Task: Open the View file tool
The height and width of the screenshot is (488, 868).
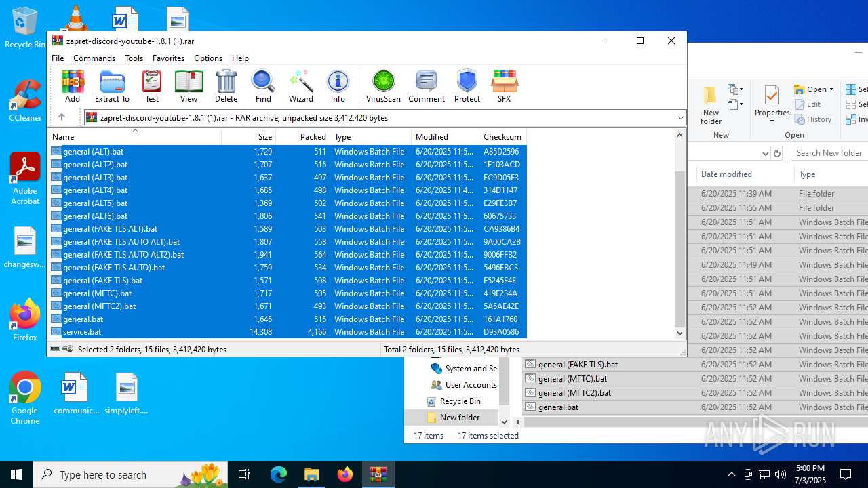Action: click(x=189, y=86)
